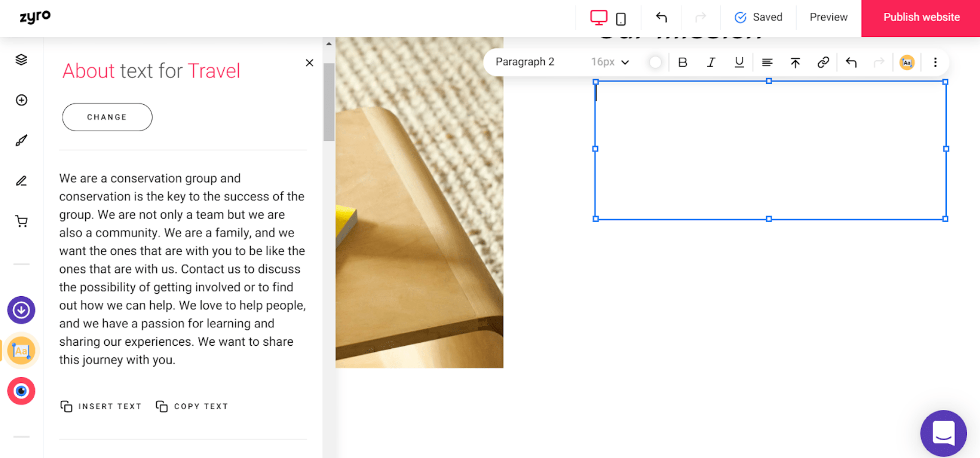980x458 pixels.
Task: Open the Styles brush icon
Action: [21, 140]
